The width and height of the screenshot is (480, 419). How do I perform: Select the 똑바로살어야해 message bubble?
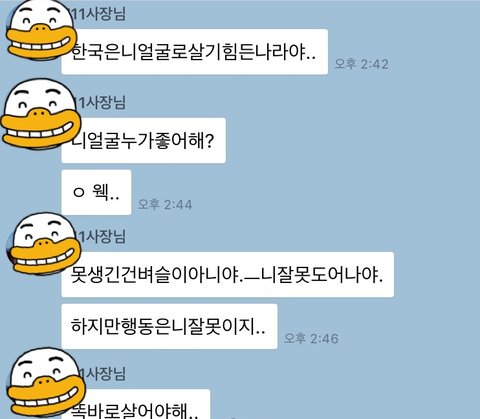[136, 404]
